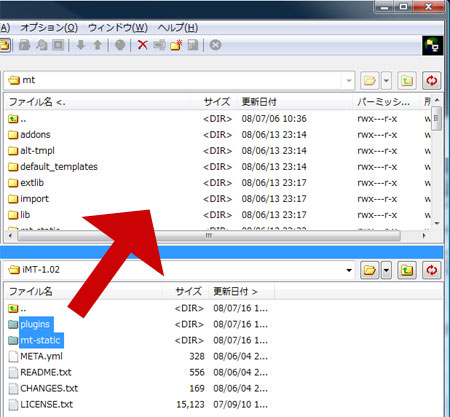Viewport: 450px width, 417px height.
Task: Click the 328 size of META.yml
Action: coord(197,357)
